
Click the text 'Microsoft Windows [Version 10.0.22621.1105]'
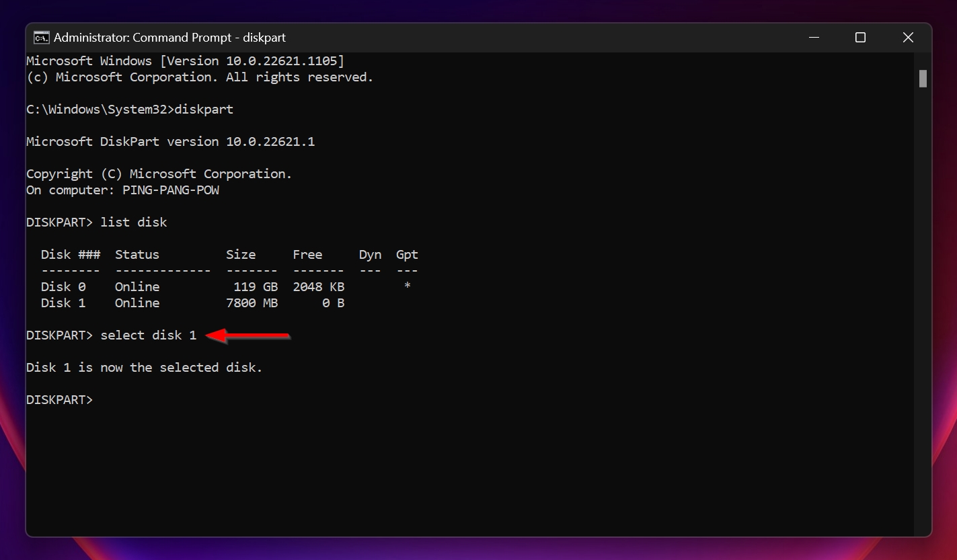185,61
